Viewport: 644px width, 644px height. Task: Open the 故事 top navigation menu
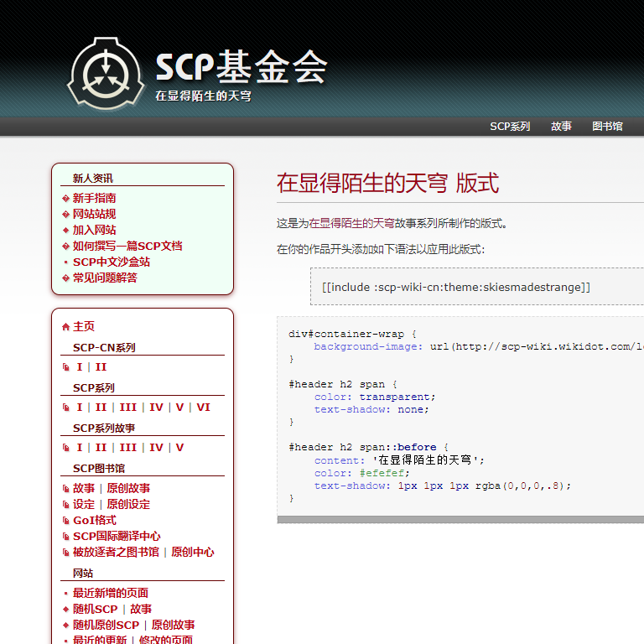561,127
